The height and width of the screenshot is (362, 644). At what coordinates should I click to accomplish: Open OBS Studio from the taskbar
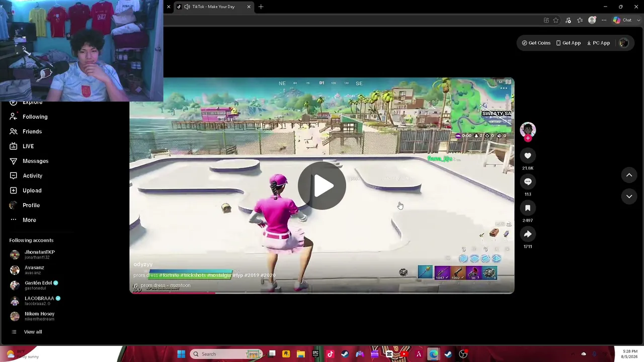(x=463, y=354)
